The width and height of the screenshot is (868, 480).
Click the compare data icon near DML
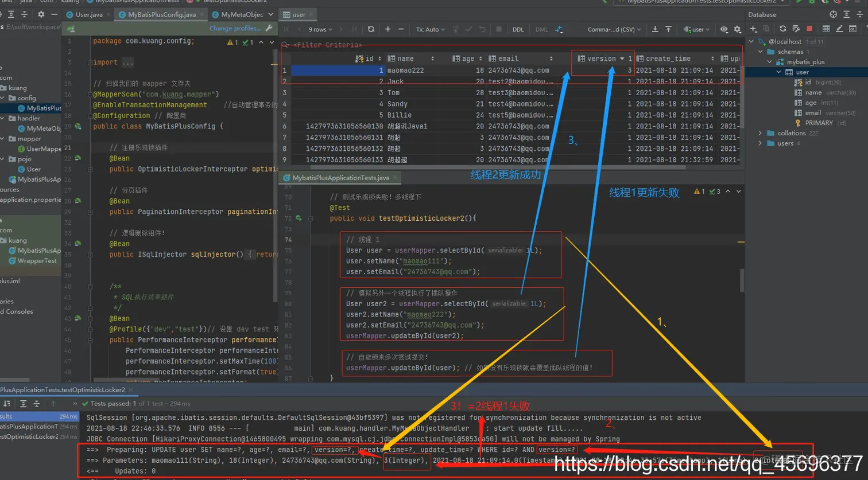point(559,29)
